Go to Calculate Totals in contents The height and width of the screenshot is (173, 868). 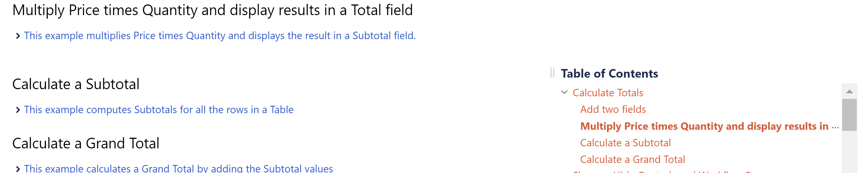coord(608,93)
